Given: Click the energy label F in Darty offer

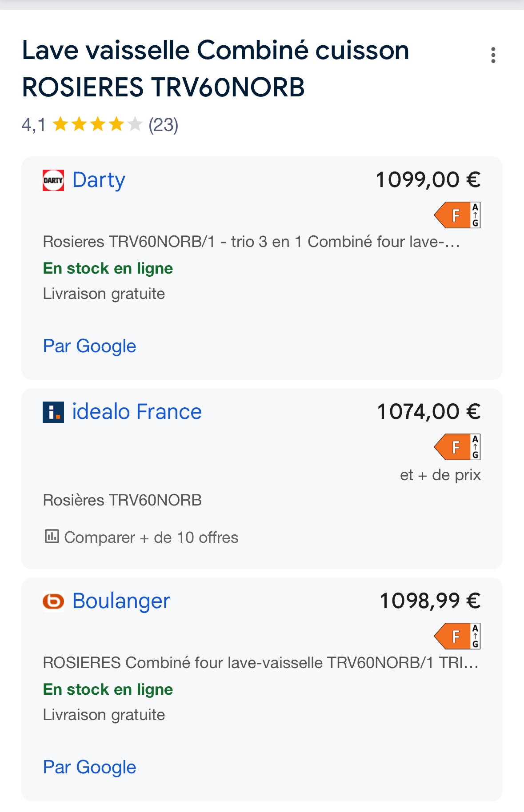Looking at the screenshot, I should [457, 215].
